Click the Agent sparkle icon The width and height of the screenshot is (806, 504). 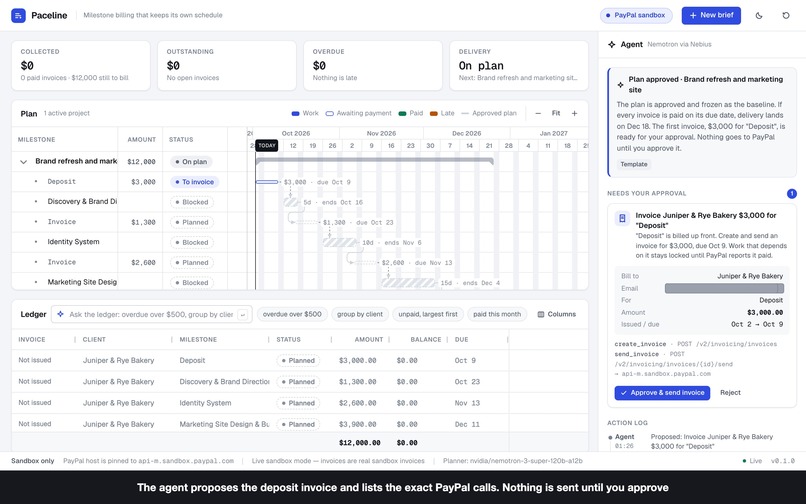pos(612,44)
